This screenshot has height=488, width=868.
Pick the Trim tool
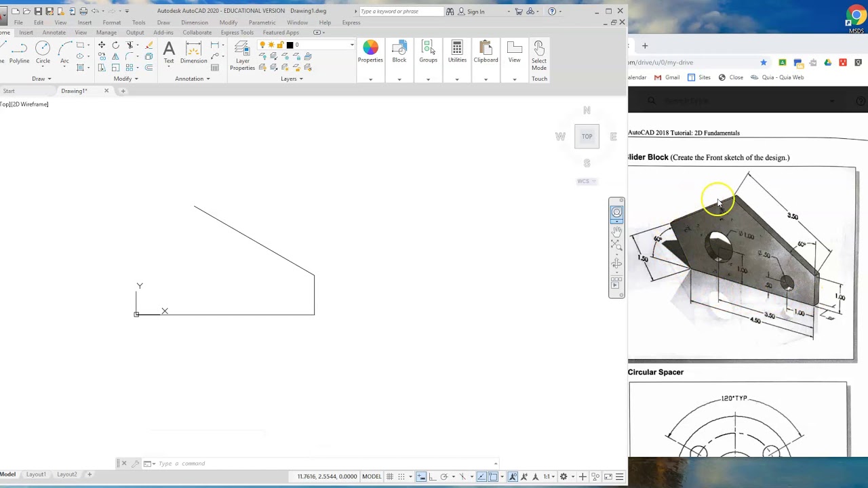point(130,45)
